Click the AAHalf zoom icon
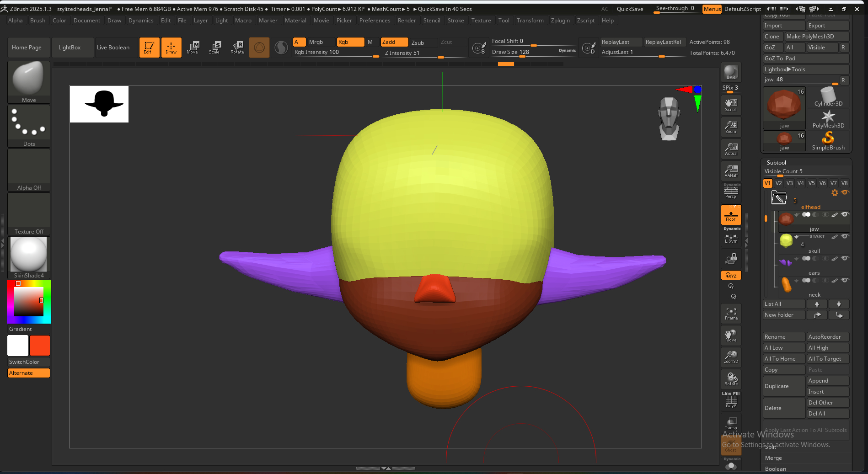Viewport: 868px width, 474px height. 731,170
